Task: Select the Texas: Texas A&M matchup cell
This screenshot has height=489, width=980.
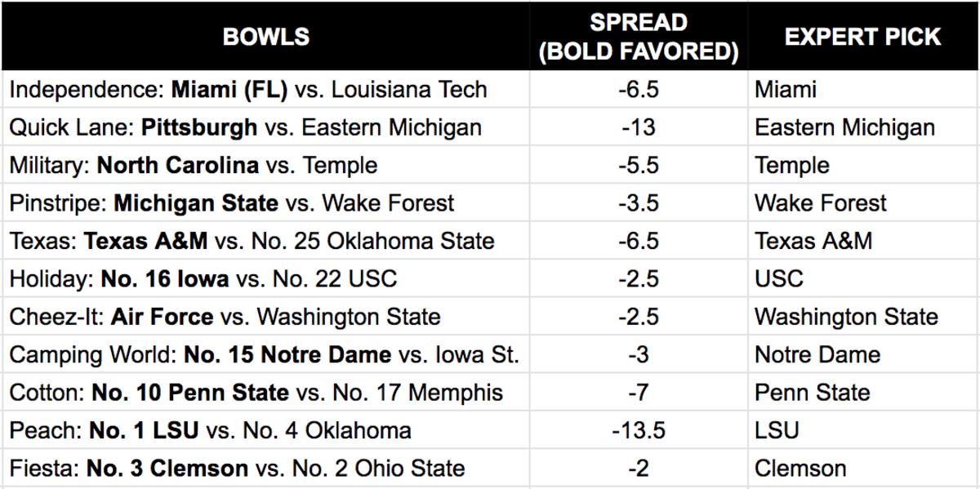Action: point(252,241)
